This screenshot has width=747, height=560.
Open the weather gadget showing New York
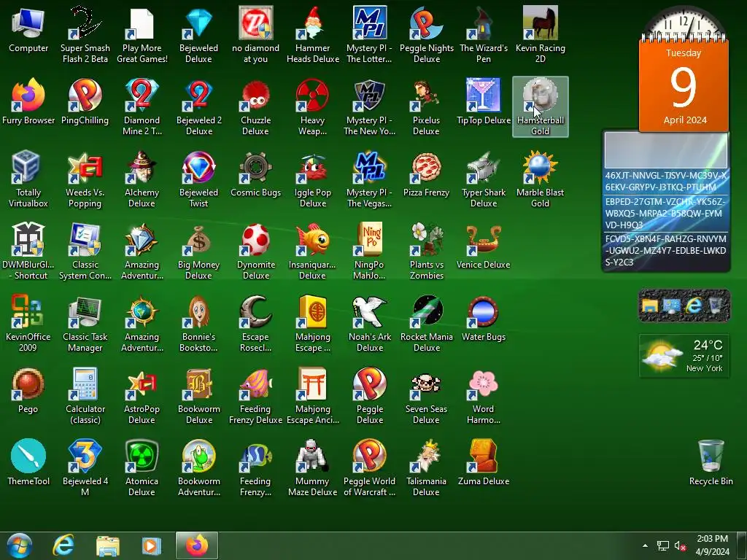[684, 356]
